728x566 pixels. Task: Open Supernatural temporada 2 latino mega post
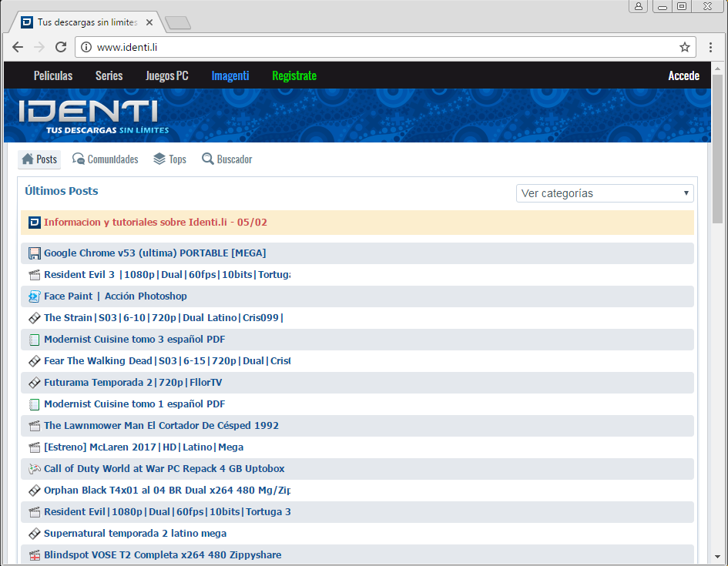pos(135,534)
